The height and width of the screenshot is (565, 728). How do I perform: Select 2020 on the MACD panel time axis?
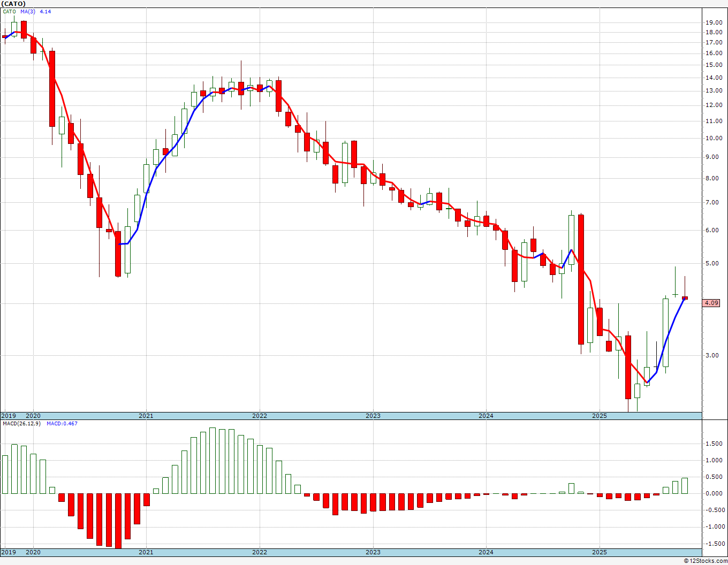click(33, 552)
